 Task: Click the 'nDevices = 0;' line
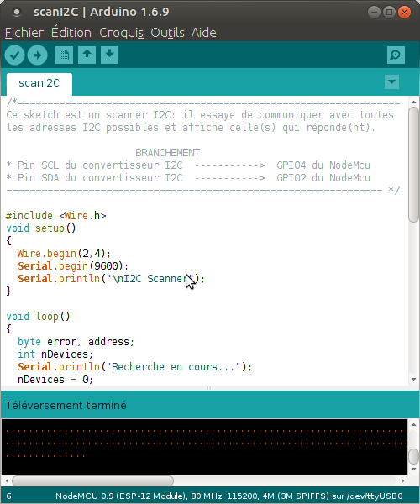pos(55,380)
